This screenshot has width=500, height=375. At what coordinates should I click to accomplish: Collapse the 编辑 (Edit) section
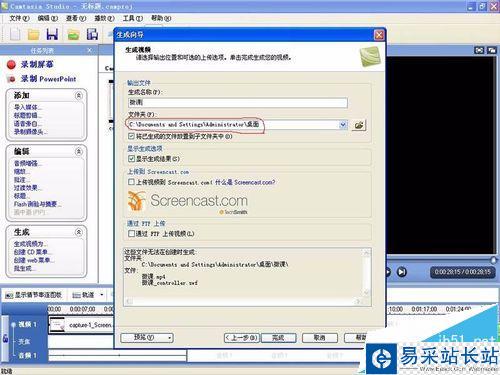pyautogui.click(x=79, y=152)
